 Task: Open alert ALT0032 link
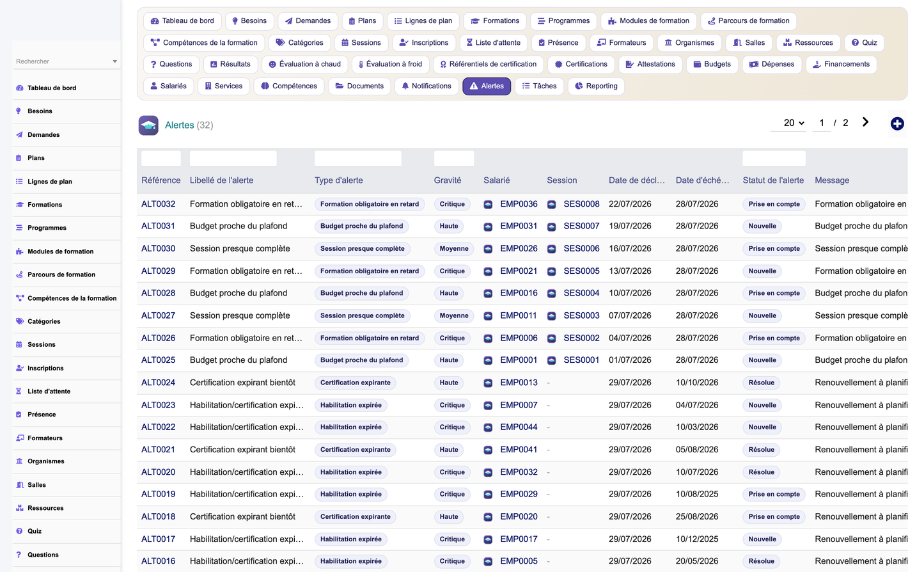point(158,204)
